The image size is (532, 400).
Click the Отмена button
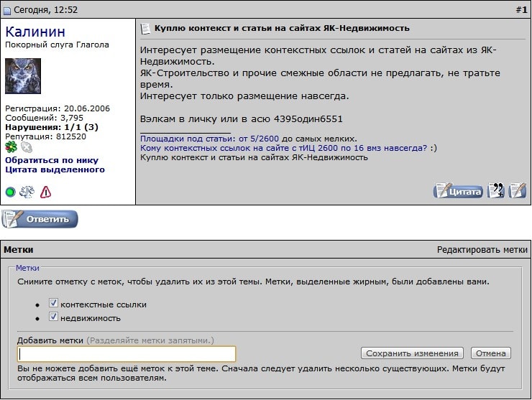coord(490,353)
